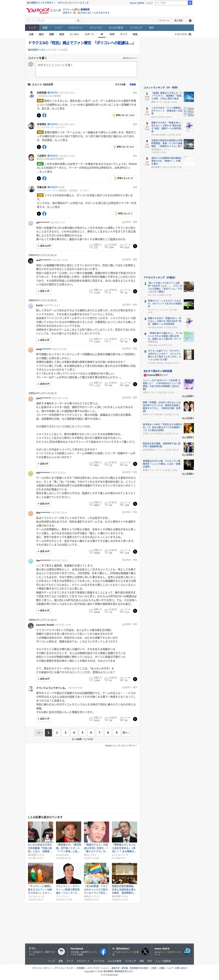The width and height of the screenshot is (219, 980).
Task: Open Yahoo!ニュース コメントポリシー link
Action: point(121,745)
